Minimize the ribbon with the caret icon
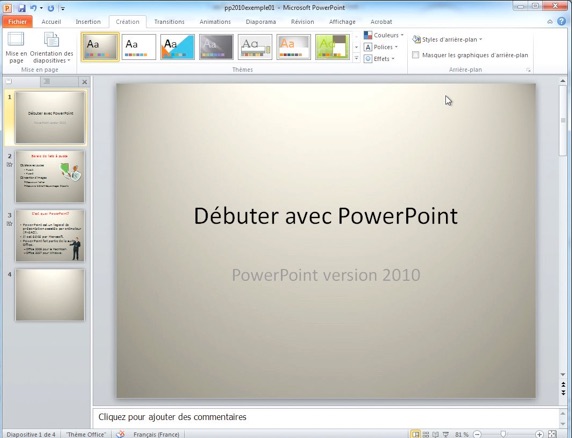The width and height of the screenshot is (572, 438). [x=550, y=22]
